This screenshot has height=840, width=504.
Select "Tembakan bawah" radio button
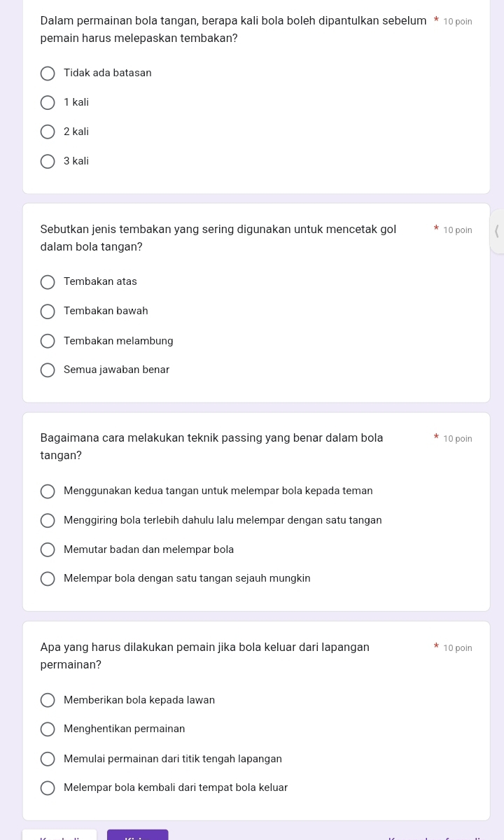[48, 311]
